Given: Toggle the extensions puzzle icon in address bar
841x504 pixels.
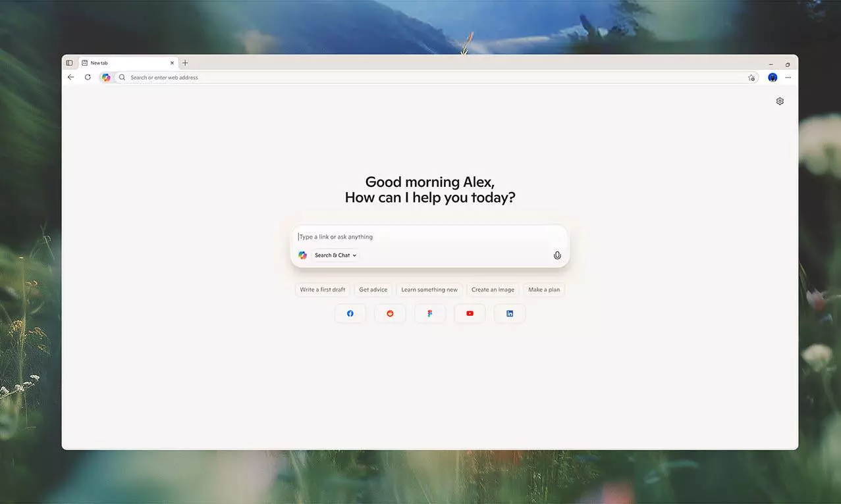Looking at the screenshot, I should coord(751,77).
